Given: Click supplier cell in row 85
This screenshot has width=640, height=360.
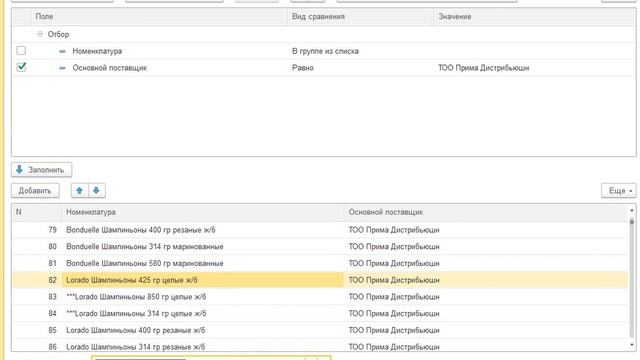Looking at the screenshot, I should click(486, 330).
